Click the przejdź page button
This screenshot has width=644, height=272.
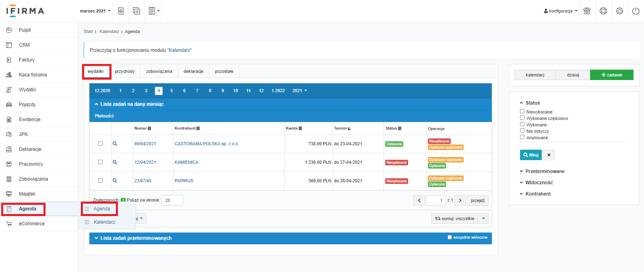(478, 200)
